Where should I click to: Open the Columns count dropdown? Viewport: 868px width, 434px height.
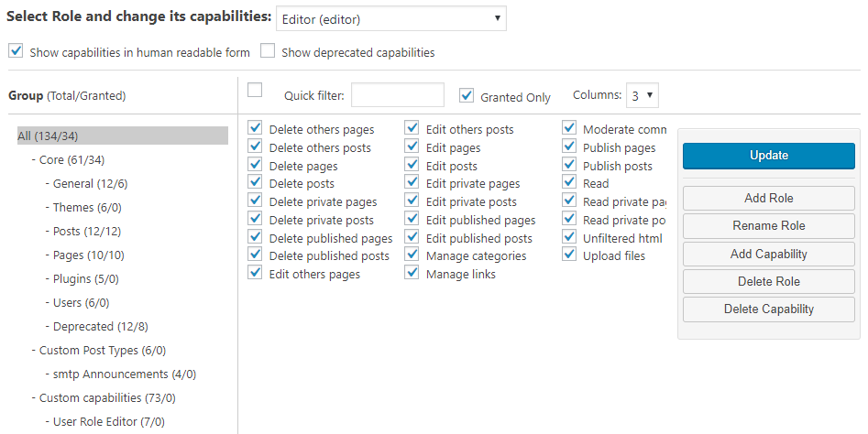(642, 95)
